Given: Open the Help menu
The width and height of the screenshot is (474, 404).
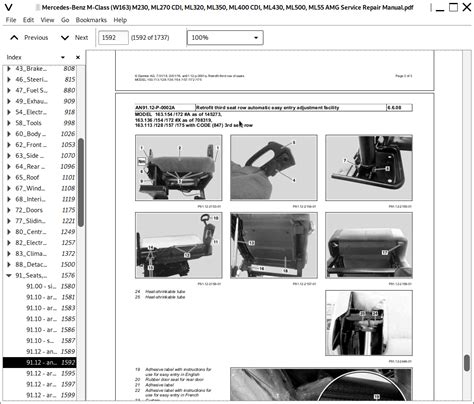Looking at the screenshot, I should (x=120, y=20).
